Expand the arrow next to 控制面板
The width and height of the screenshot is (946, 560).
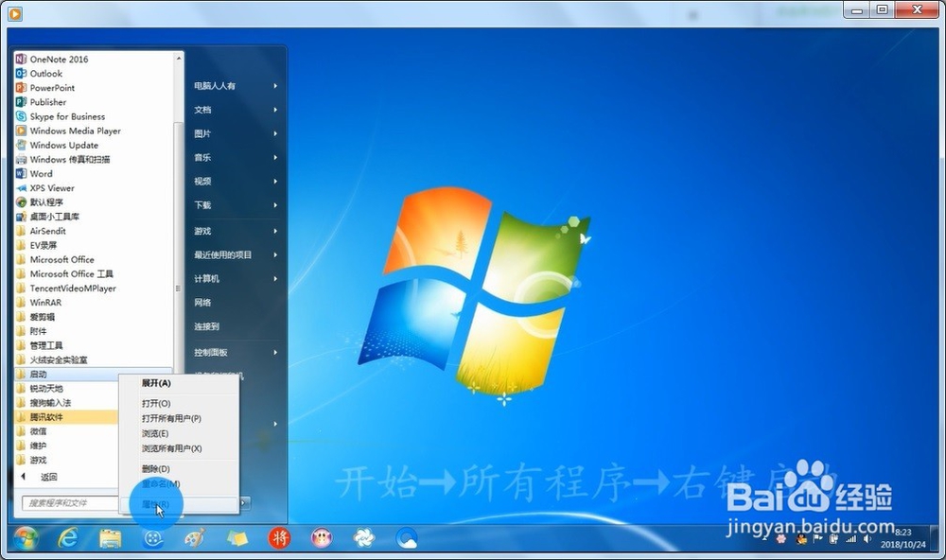(x=275, y=353)
